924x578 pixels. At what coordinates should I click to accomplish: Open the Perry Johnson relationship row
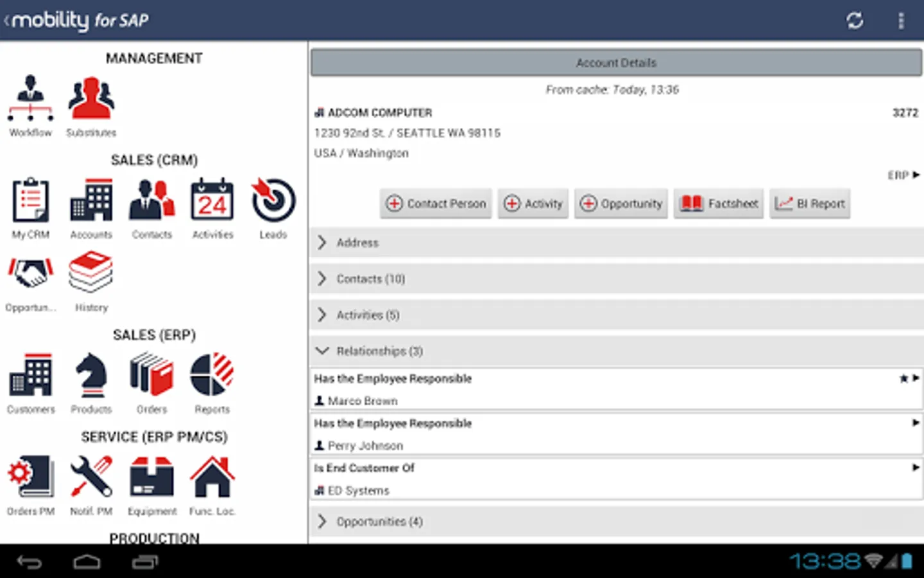click(617, 434)
